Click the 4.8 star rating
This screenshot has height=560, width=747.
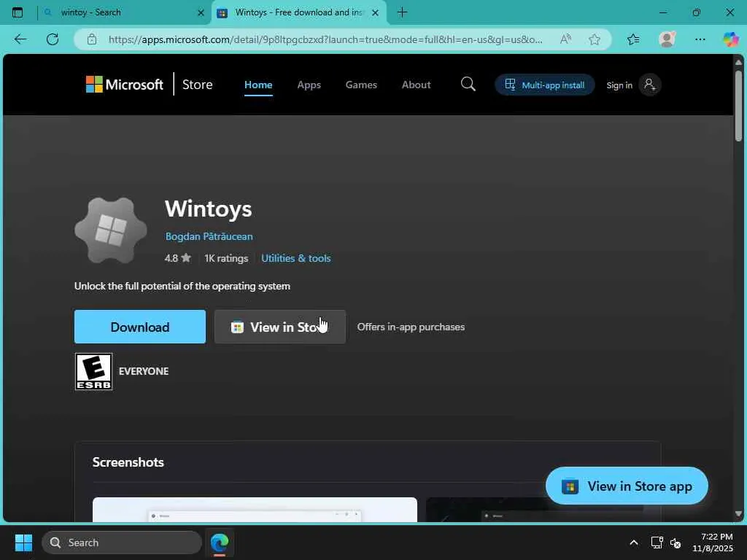(178, 258)
